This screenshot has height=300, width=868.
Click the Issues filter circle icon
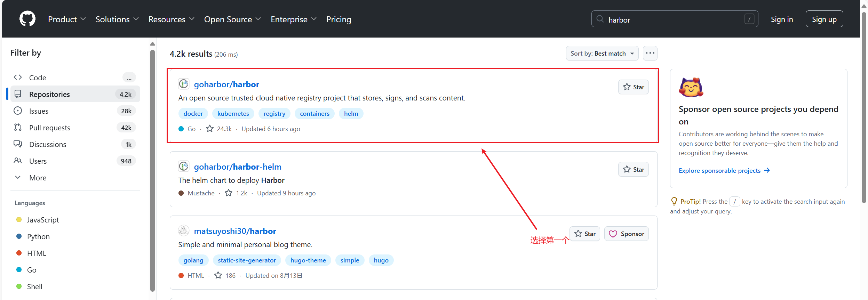click(x=18, y=111)
